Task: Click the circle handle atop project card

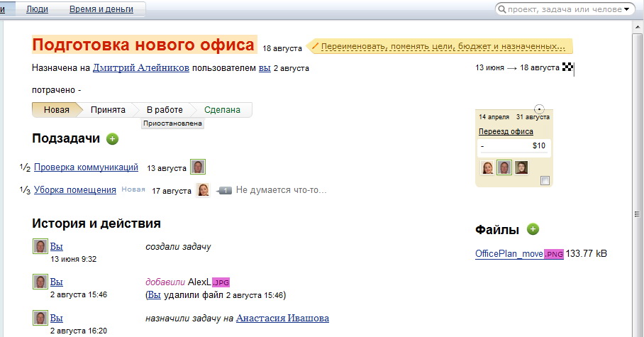Action: (x=539, y=109)
